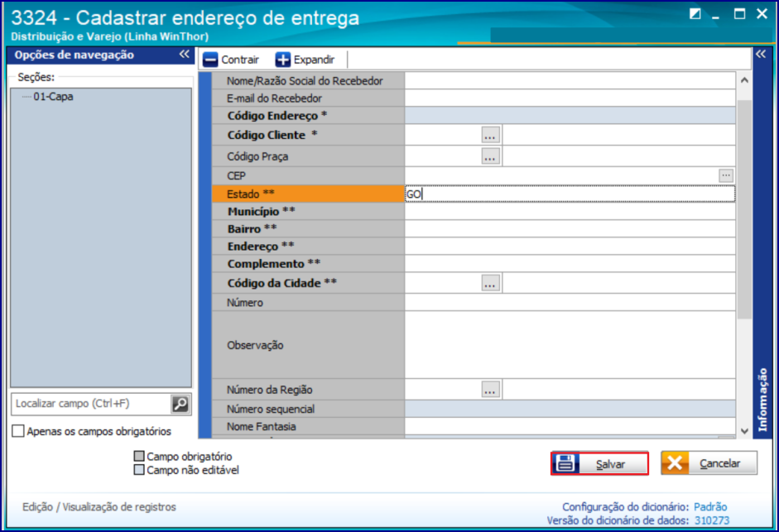Image resolution: width=779 pixels, height=532 pixels.
Task: Click the Observação text area
Action: coord(570,345)
